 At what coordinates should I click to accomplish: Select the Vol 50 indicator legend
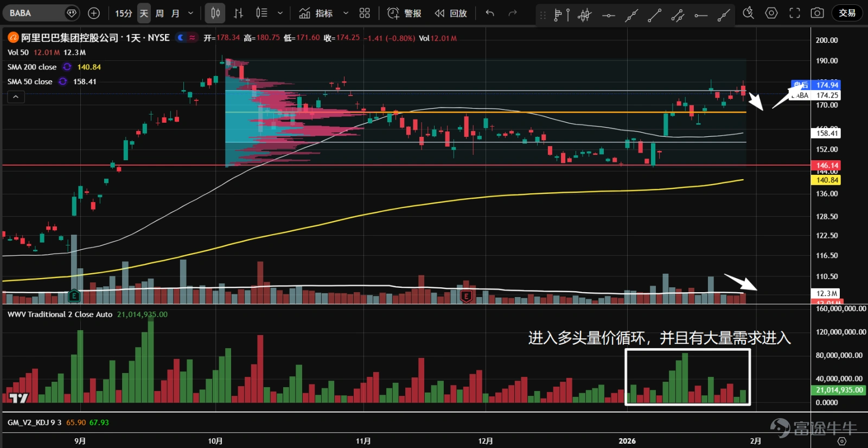[18, 53]
